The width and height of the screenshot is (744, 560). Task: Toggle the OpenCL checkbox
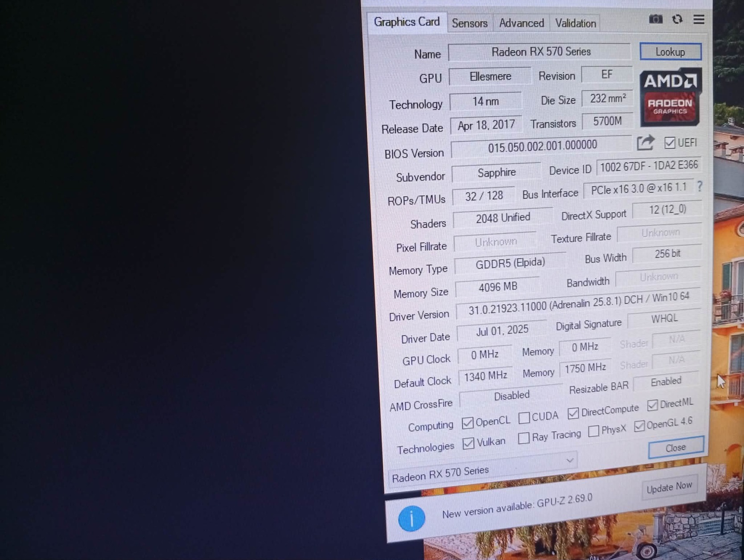click(x=467, y=423)
